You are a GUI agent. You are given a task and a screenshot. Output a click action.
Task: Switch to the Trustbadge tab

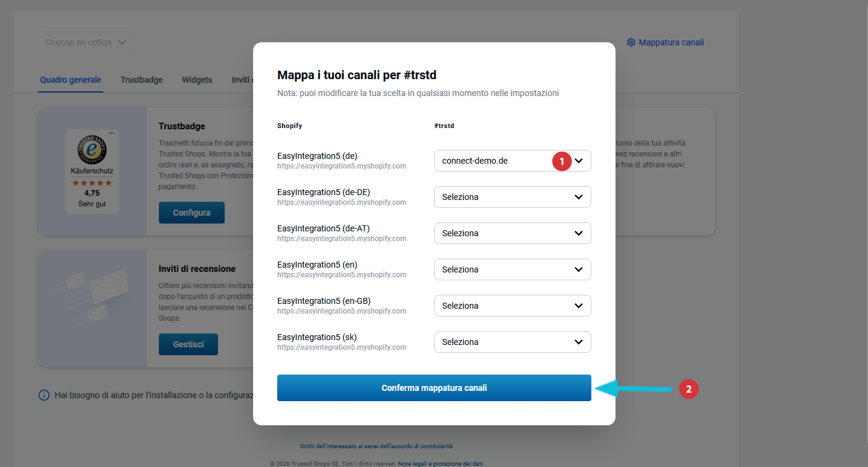click(x=141, y=80)
